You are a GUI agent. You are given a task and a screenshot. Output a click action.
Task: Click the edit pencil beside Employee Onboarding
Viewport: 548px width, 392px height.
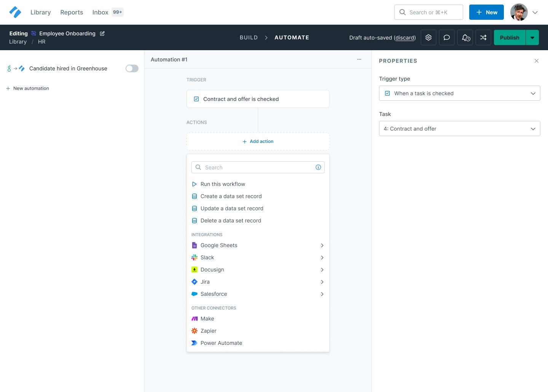(102, 33)
